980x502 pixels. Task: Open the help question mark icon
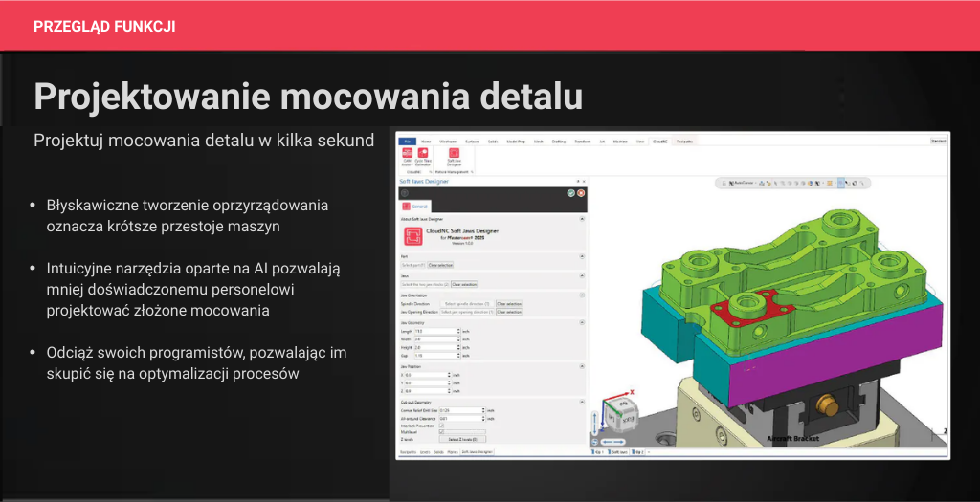(404, 192)
